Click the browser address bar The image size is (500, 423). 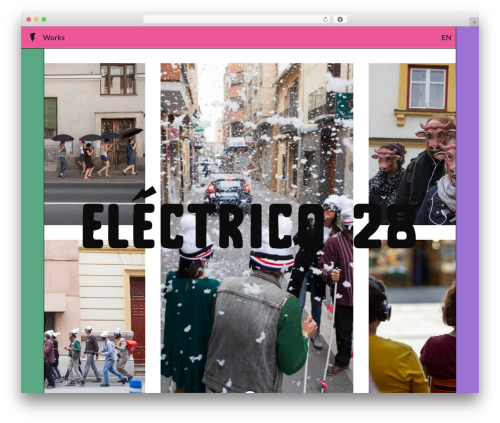point(237,20)
